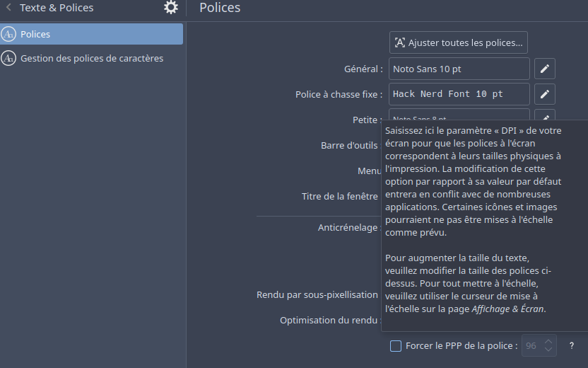The height and width of the screenshot is (368, 588).
Task: Enable Forcer le PPP de la police checkbox
Action: point(396,346)
